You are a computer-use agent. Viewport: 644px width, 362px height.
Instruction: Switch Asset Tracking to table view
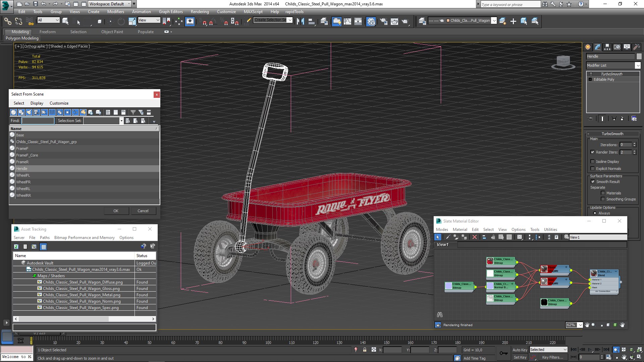pos(43,247)
